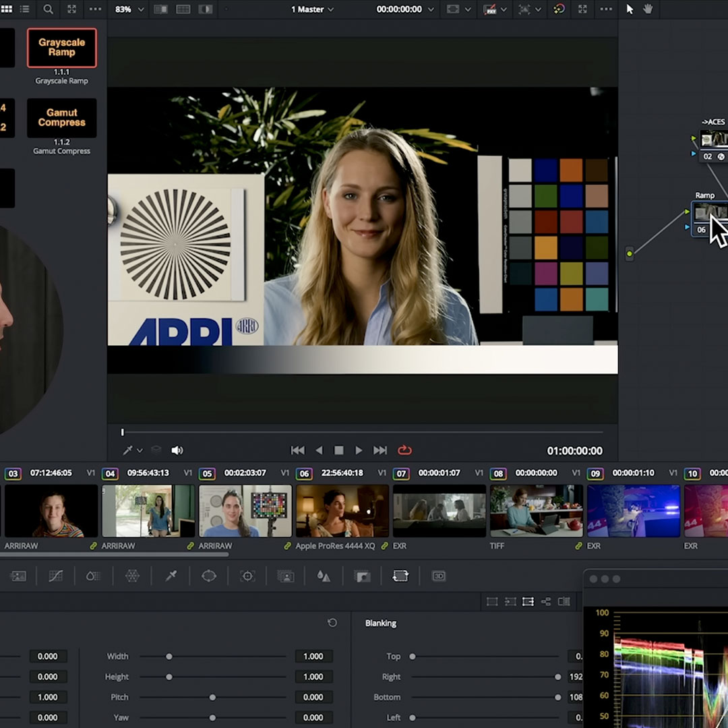Toggle loop playback

[x=404, y=450]
